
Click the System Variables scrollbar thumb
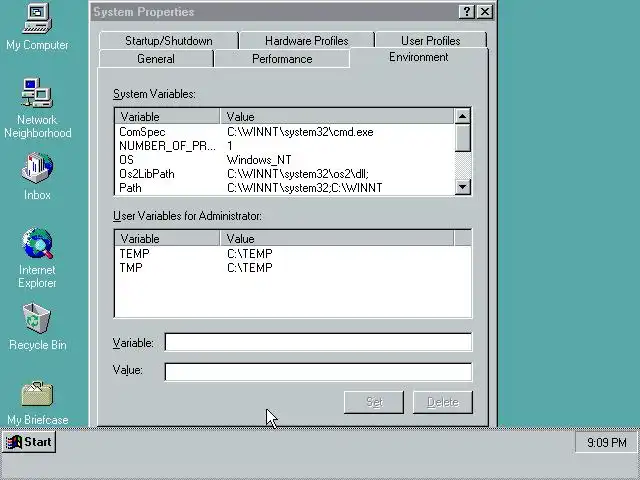click(x=462, y=138)
